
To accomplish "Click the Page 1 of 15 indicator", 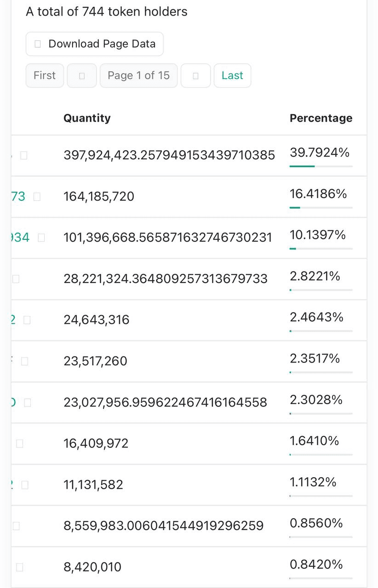I will pyautogui.click(x=138, y=75).
